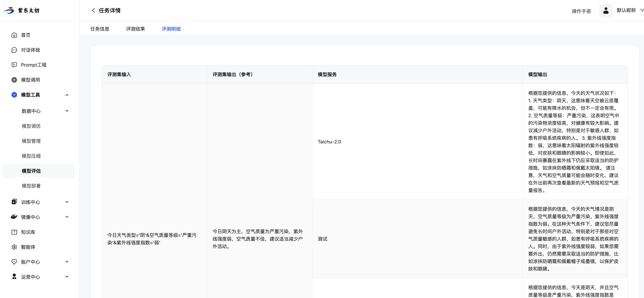644x298 pixels.
Task: Expand the 运营中心 menu
Action: coord(67,277)
